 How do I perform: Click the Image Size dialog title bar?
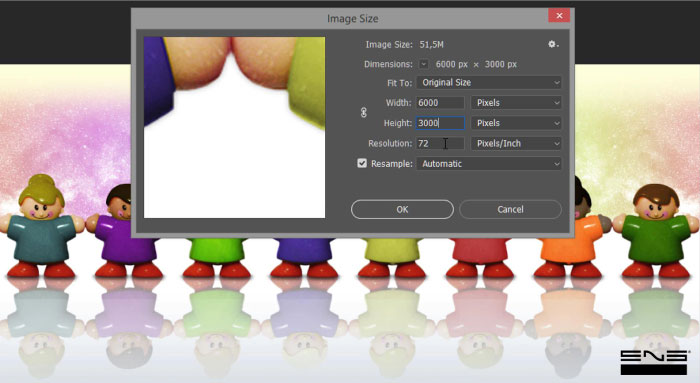pos(339,19)
